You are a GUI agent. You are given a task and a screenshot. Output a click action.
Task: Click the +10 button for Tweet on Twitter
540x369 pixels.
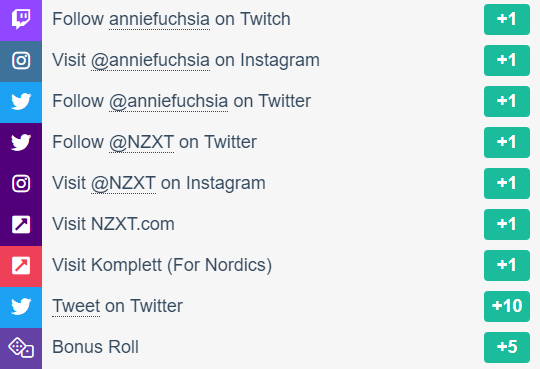click(507, 306)
